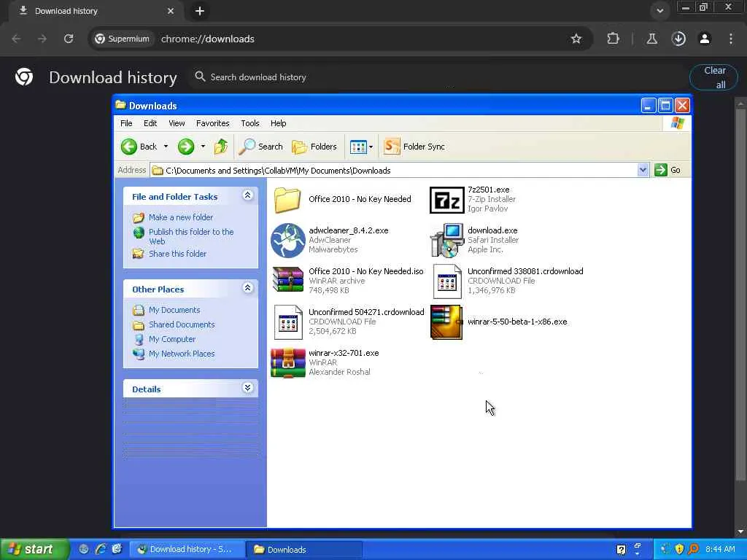747x560 pixels.
Task: Select the download.exe Safari Installer icon
Action: 446,241
